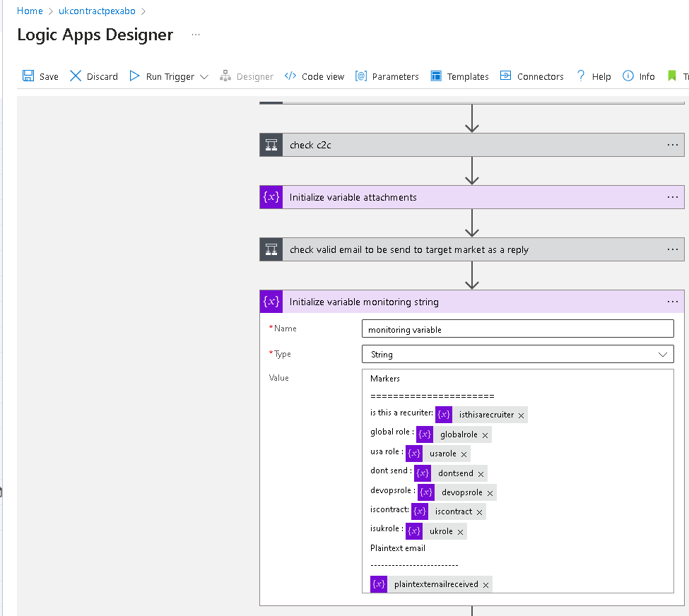Open the Help toolbar label
Screen dimensions: 689x616
click(x=601, y=76)
